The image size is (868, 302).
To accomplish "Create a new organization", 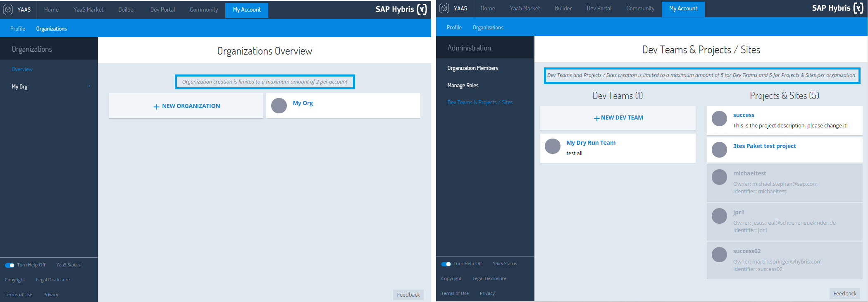I will (x=186, y=106).
